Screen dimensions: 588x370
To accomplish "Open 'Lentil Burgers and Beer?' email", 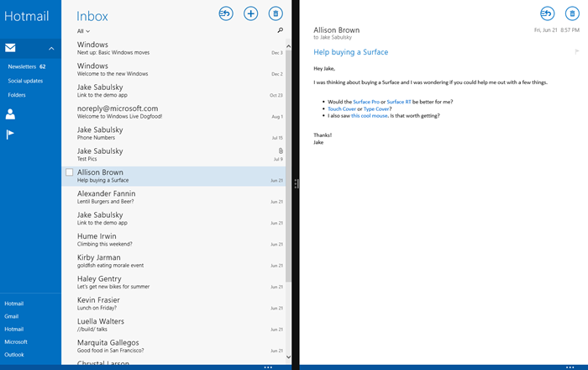I will 173,198.
